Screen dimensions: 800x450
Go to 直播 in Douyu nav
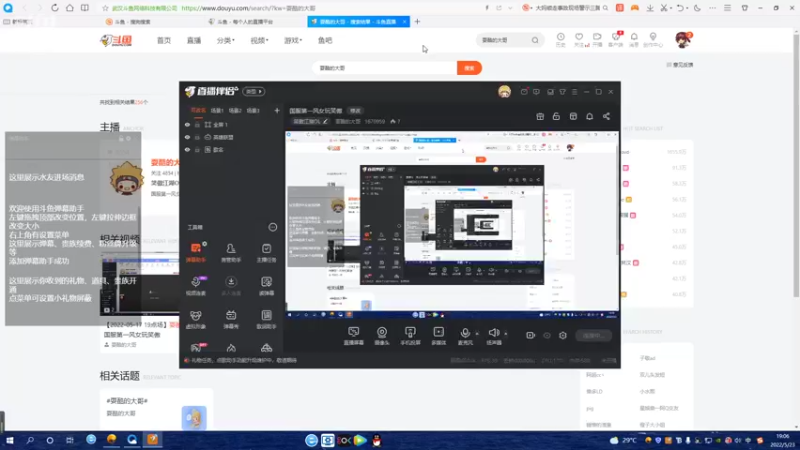point(194,40)
